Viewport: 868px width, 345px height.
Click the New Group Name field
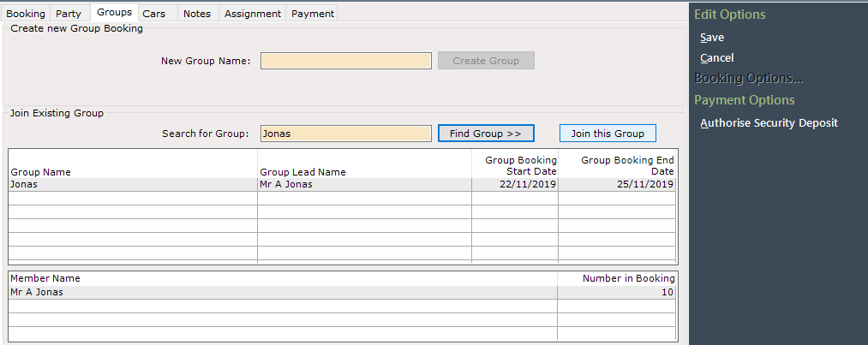(x=346, y=61)
